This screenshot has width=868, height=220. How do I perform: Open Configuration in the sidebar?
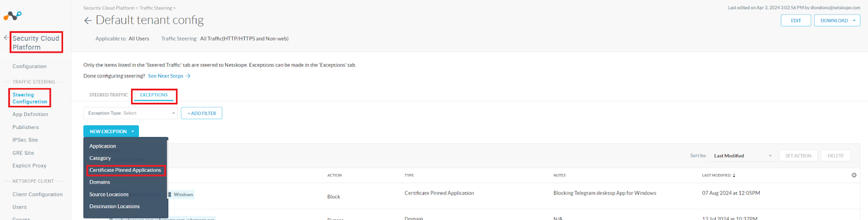click(x=29, y=67)
